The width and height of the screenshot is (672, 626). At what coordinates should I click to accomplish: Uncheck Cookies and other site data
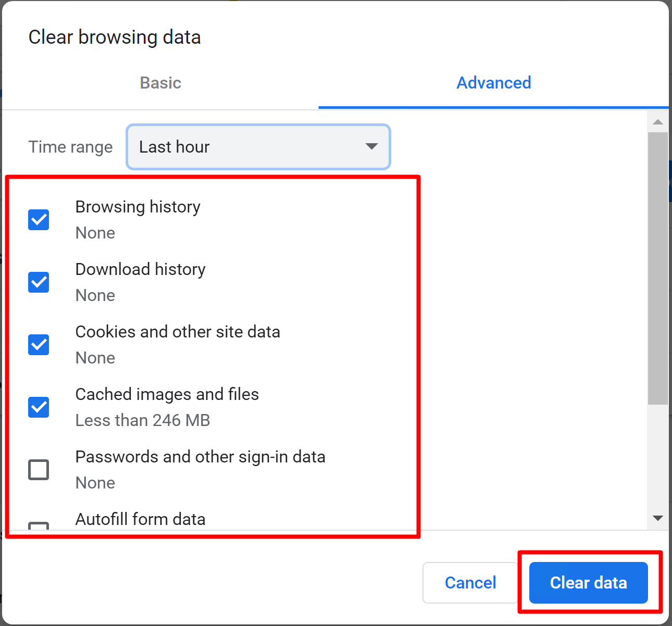pos(39,344)
